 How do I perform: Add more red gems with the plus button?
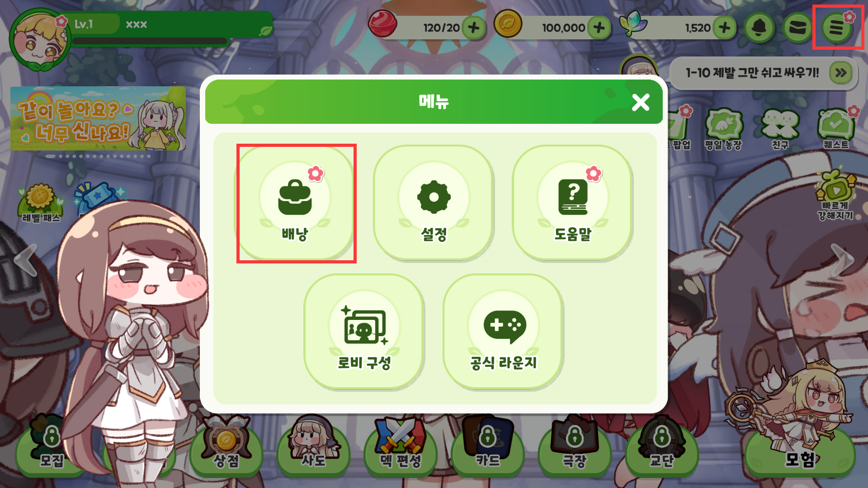(474, 28)
